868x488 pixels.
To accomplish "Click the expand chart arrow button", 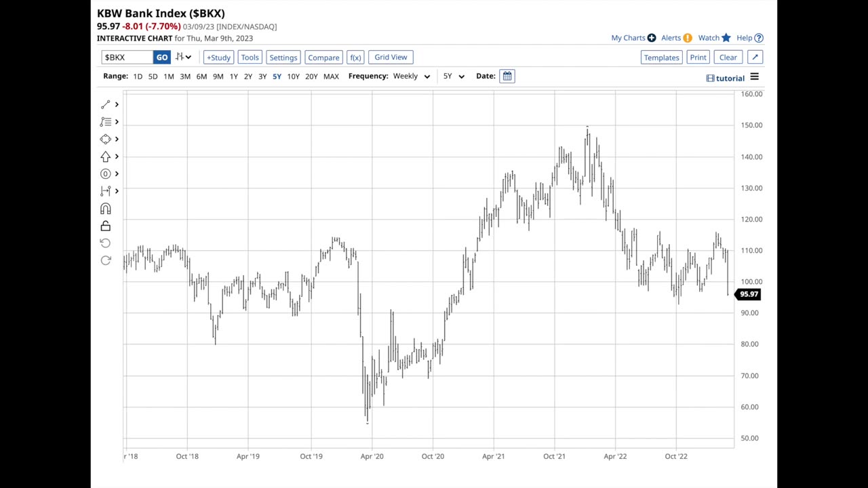I will pos(755,58).
